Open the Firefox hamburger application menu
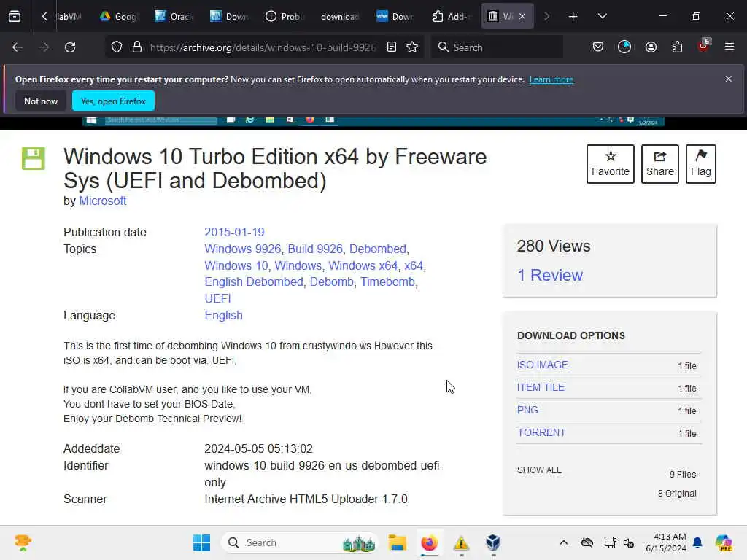747x560 pixels. pyautogui.click(x=729, y=47)
